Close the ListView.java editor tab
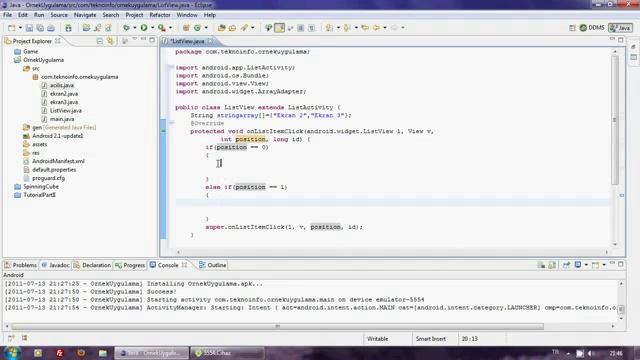Screen dimensions: 640x360 210,41
